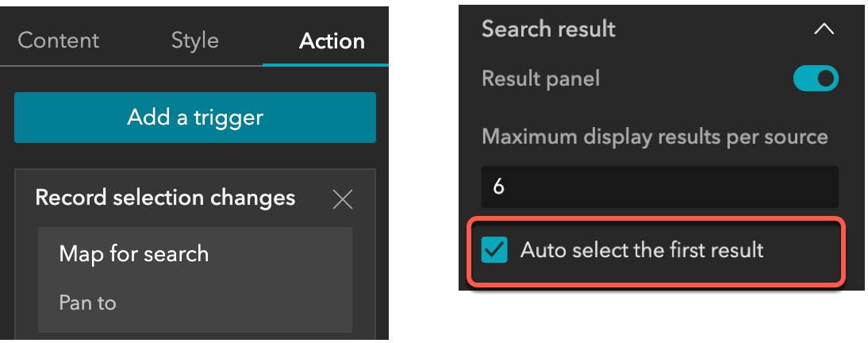
Task: Open the Style tab
Action: pyautogui.click(x=194, y=40)
